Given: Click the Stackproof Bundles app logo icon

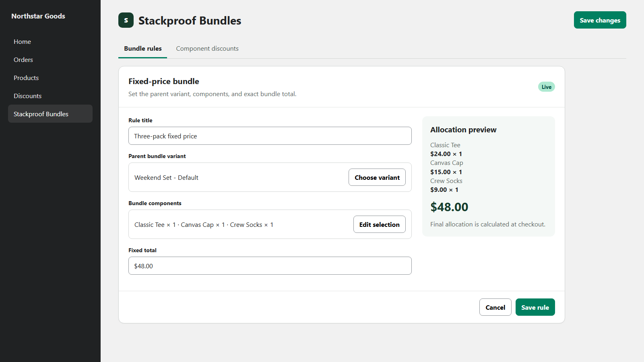Looking at the screenshot, I should (x=126, y=20).
